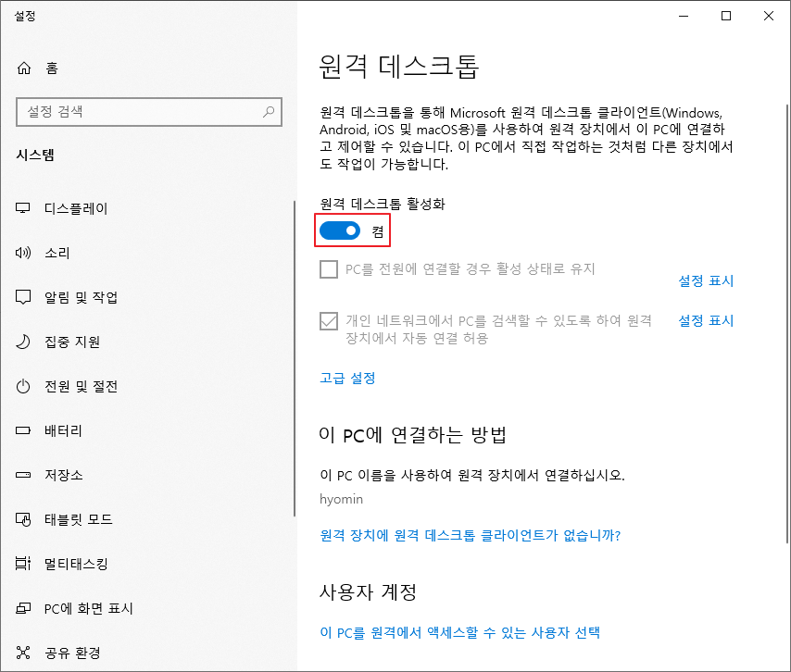This screenshot has width=791, height=672.
Task: Click the 설정 검색 input field
Action: click(149, 111)
